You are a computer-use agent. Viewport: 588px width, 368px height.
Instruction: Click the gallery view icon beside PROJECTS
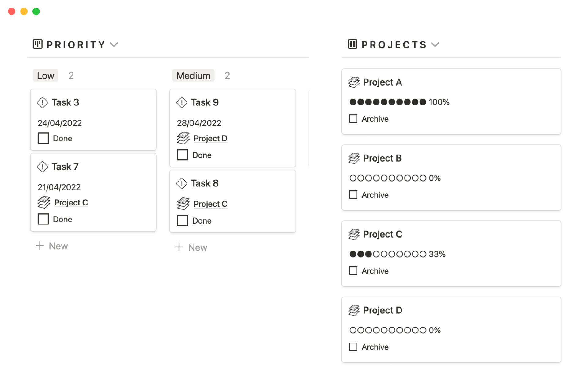click(352, 44)
